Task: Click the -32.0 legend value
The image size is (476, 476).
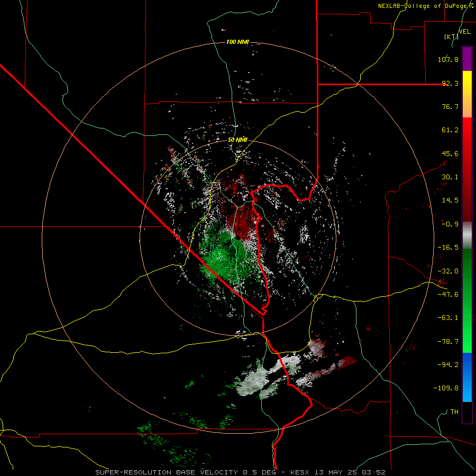Action: tap(448, 271)
